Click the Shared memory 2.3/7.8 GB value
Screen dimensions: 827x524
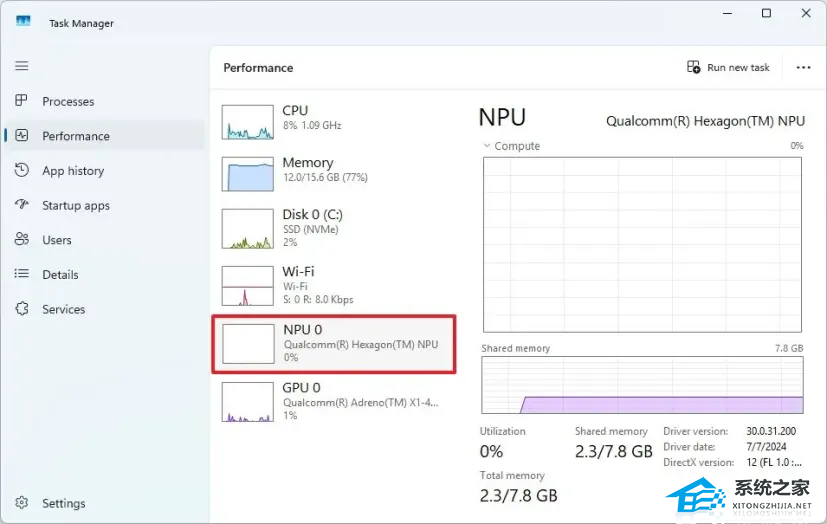[x=614, y=452]
